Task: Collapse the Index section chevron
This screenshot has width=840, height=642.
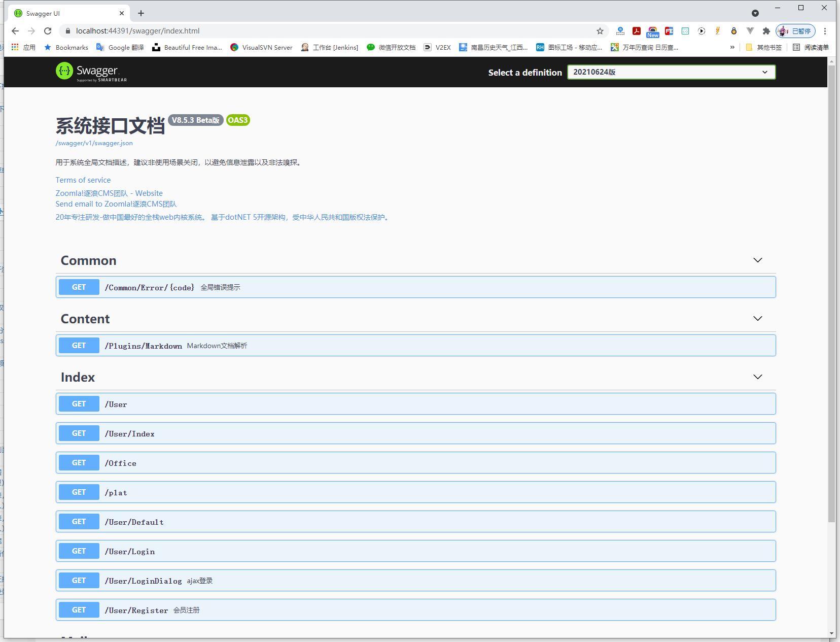Action: (757, 377)
